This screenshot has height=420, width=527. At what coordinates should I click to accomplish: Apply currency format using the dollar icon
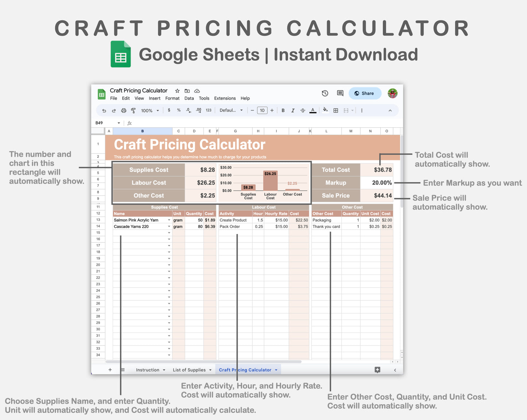169,110
